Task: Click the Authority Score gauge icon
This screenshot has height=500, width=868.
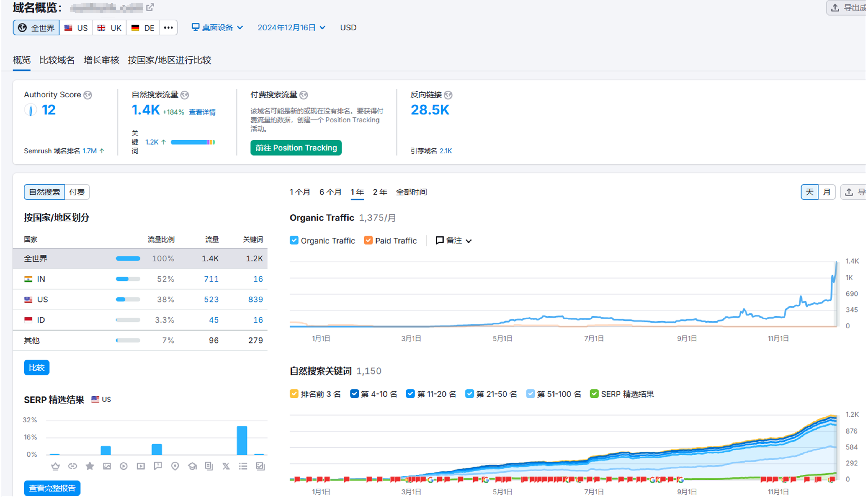Action: (30, 110)
